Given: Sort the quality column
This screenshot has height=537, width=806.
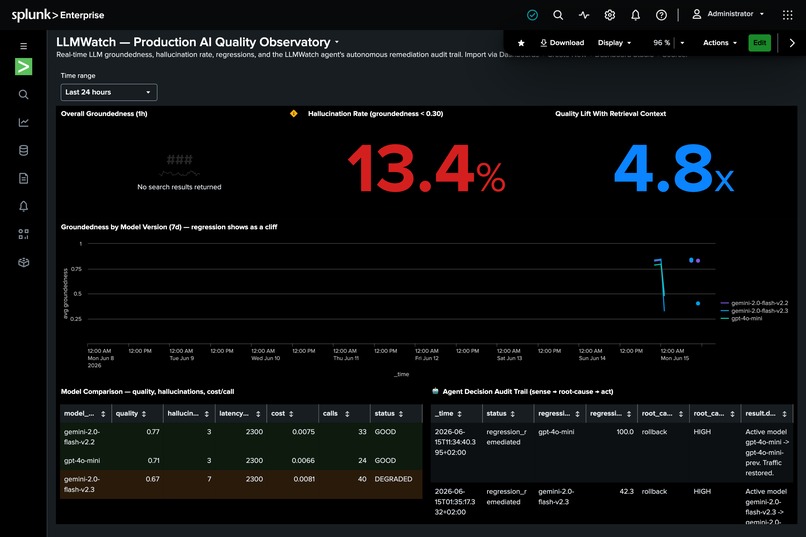Looking at the screenshot, I should coord(144,414).
